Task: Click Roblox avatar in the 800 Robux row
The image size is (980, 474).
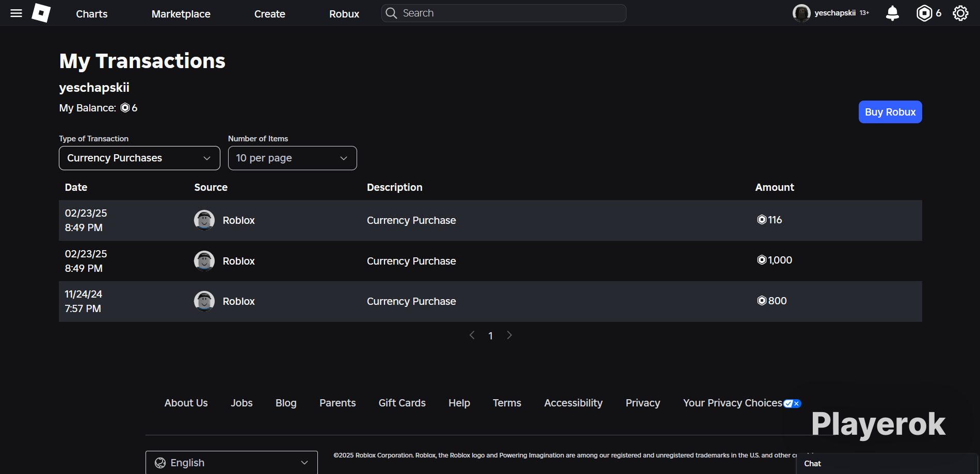Action: click(204, 301)
